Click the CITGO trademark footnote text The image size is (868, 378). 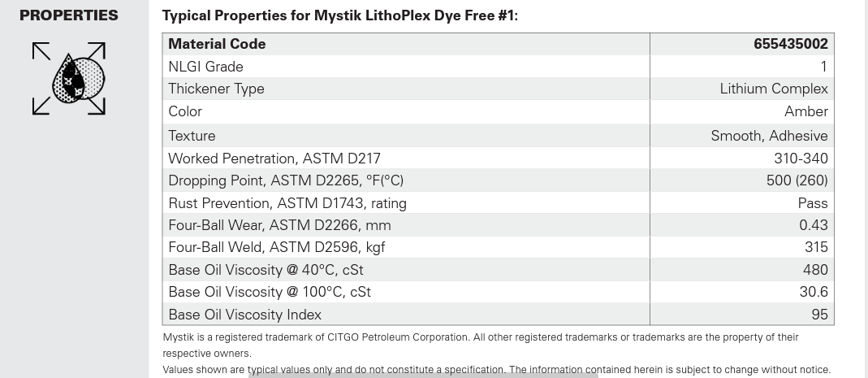(481, 345)
